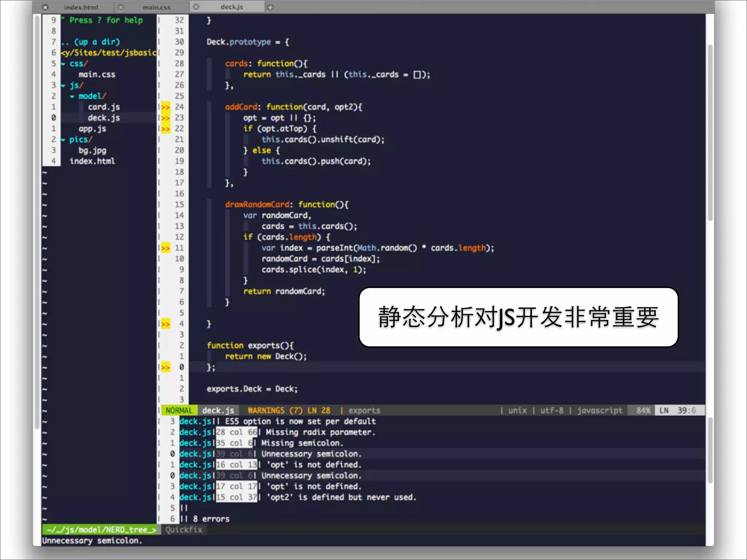Viewport: 747px width, 560px height.
Task: Open a new tab with plus icon
Action: click(x=270, y=7)
